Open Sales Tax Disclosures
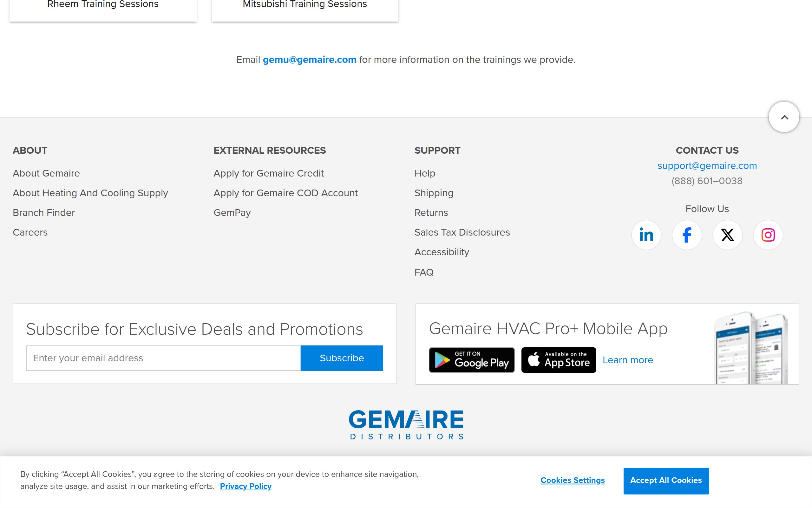812x508 pixels. [x=462, y=232]
